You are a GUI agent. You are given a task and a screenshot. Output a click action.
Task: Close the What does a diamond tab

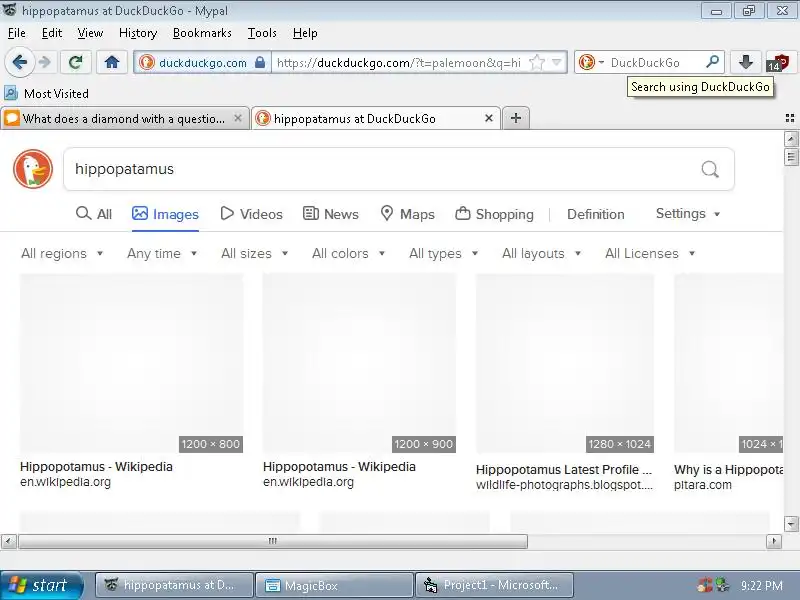tap(238, 118)
